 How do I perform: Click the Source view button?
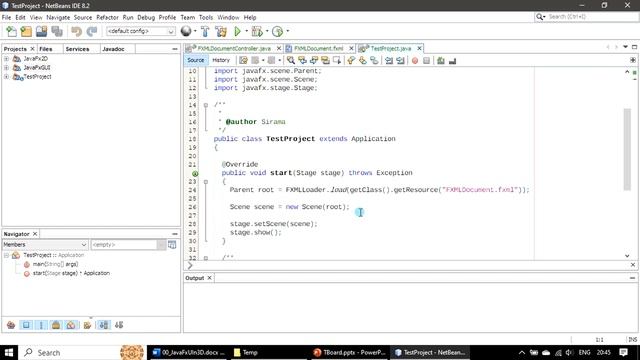pos(196,60)
